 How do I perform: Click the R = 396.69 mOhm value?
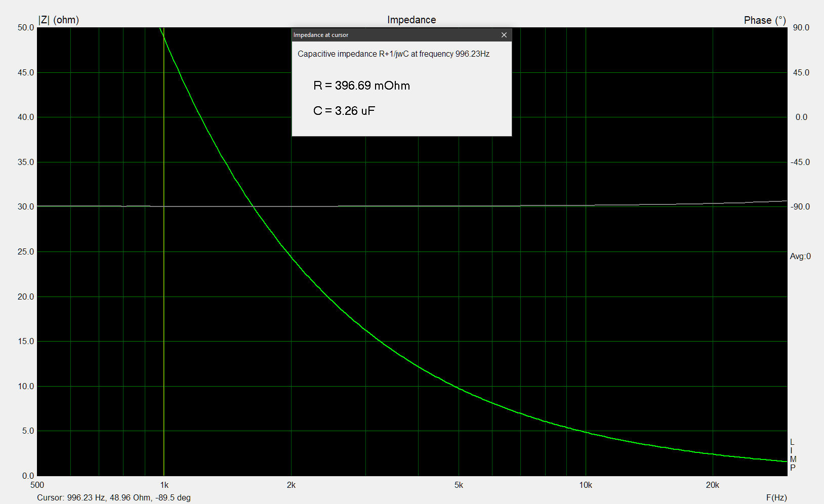pyautogui.click(x=361, y=86)
